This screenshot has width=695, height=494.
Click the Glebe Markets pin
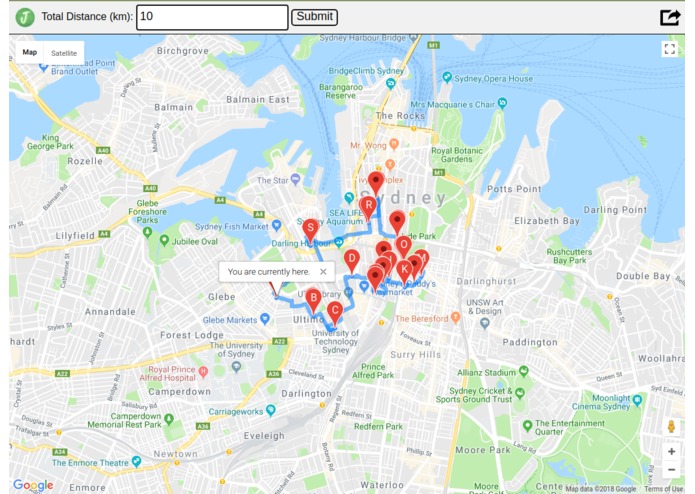[265, 319]
